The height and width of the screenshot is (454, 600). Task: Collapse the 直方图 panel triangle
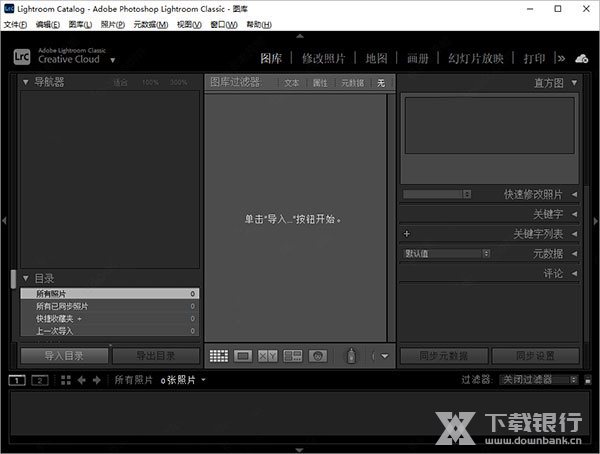coord(574,82)
